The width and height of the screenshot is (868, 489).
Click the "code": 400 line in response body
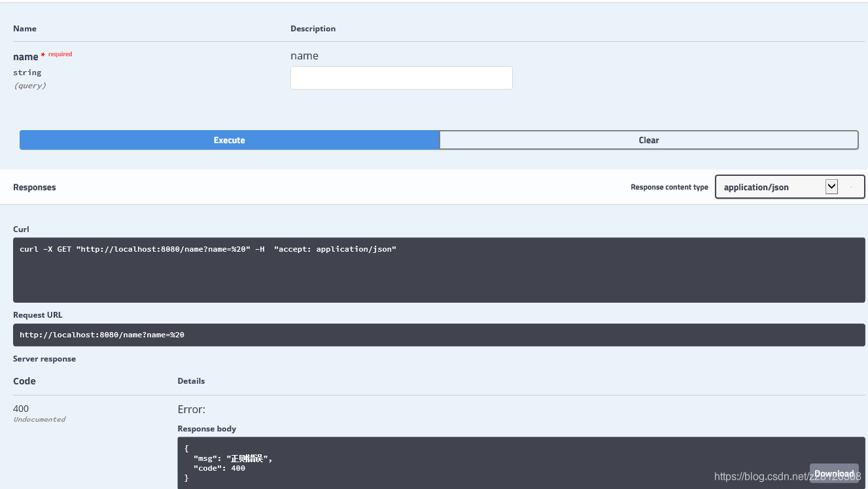pyautogui.click(x=219, y=468)
